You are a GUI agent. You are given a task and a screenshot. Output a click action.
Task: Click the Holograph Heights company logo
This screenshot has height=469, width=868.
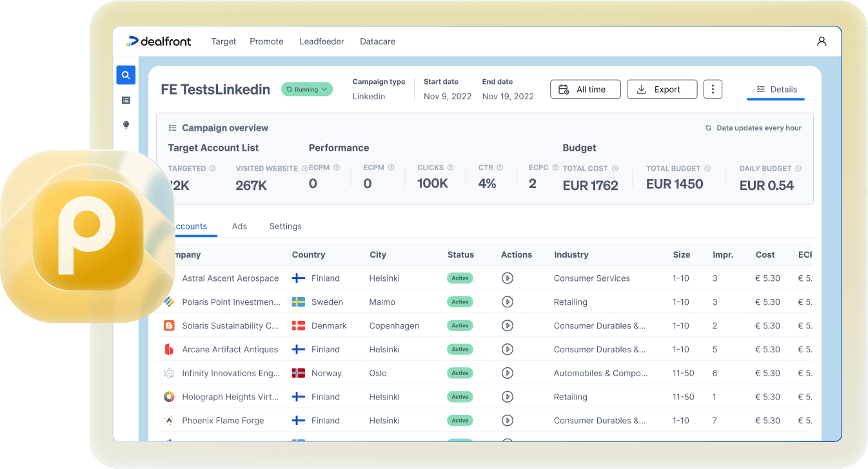coord(169,397)
